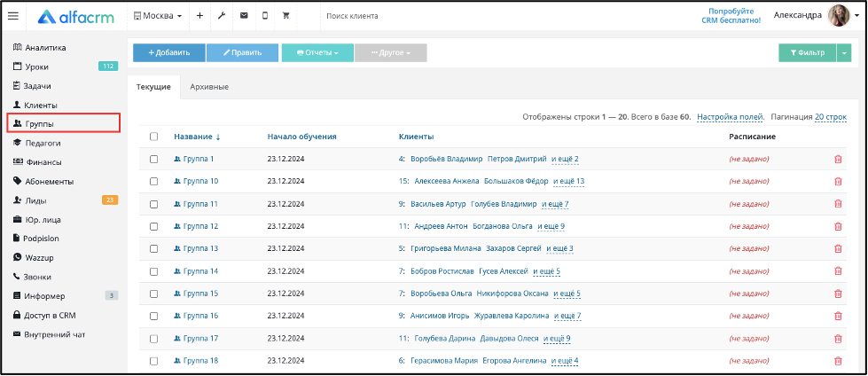Check the box for Группа 15
Screen dimensions: 868x376
[154, 294]
